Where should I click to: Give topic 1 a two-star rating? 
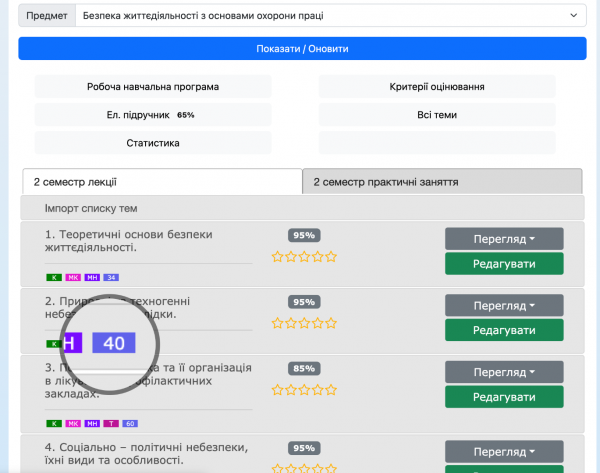point(291,256)
